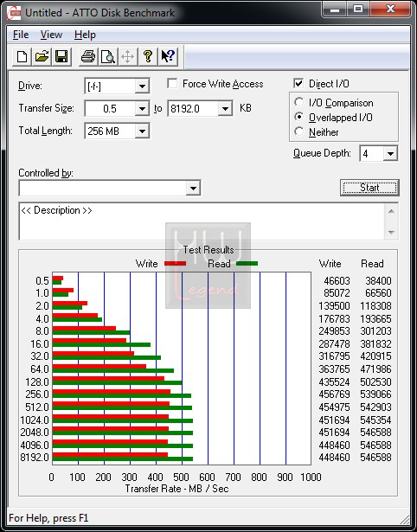This screenshot has height=532, width=417.
Task: Open the File menu
Action: tap(21, 35)
